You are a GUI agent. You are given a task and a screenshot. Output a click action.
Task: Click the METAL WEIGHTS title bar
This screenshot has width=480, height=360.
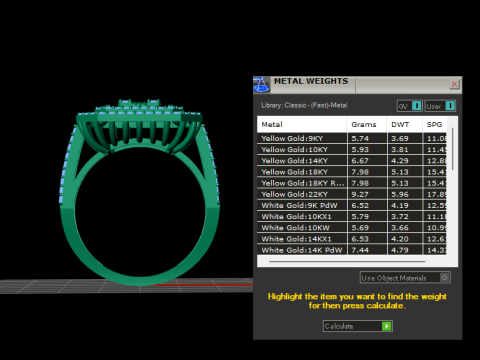tap(357, 84)
